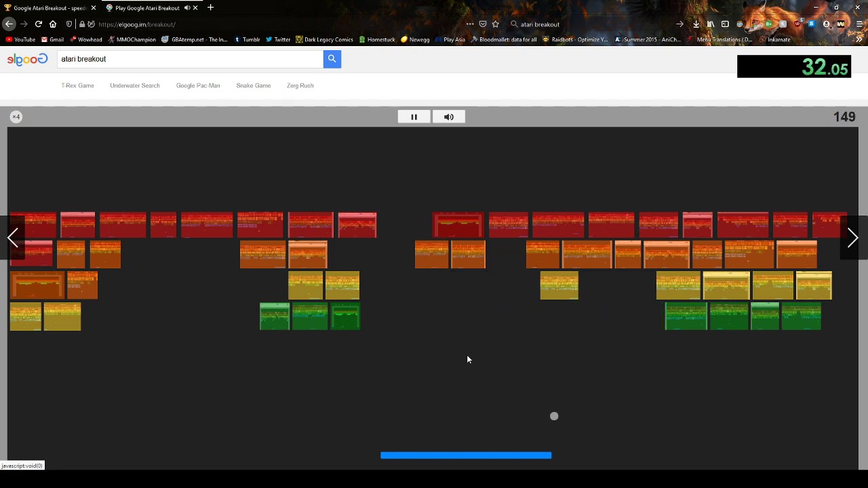Open the browser downloads panel

coord(696,24)
